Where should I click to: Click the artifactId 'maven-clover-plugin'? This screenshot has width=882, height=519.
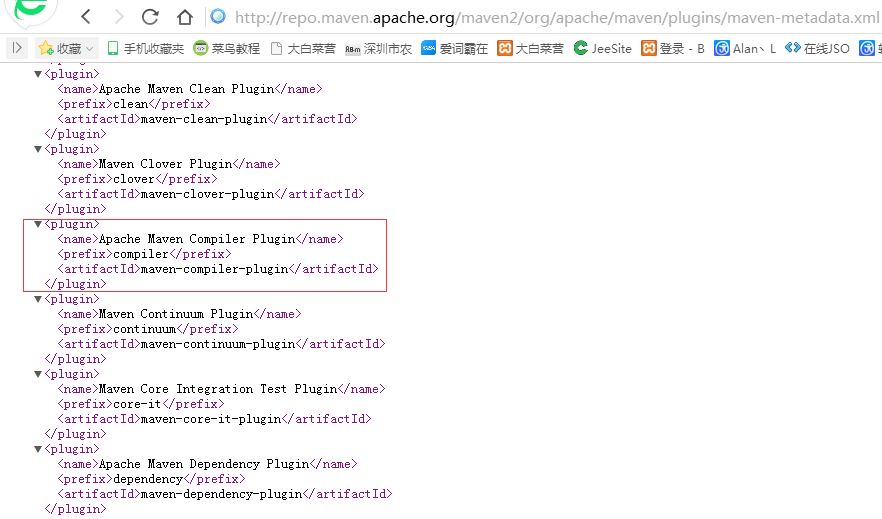click(208, 194)
